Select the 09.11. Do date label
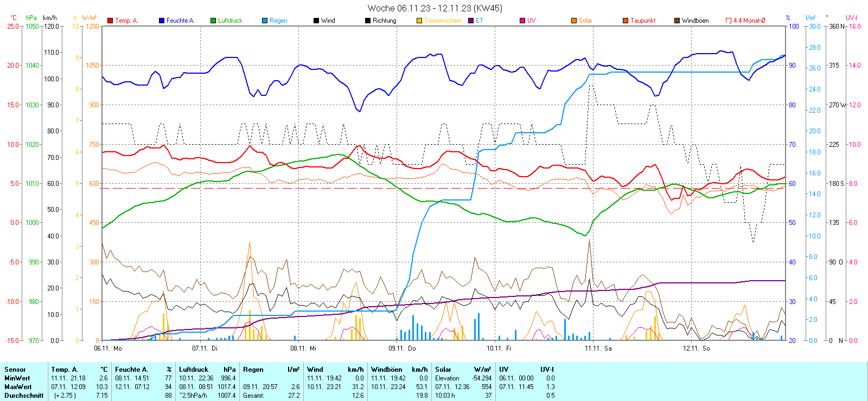 tap(402, 348)
